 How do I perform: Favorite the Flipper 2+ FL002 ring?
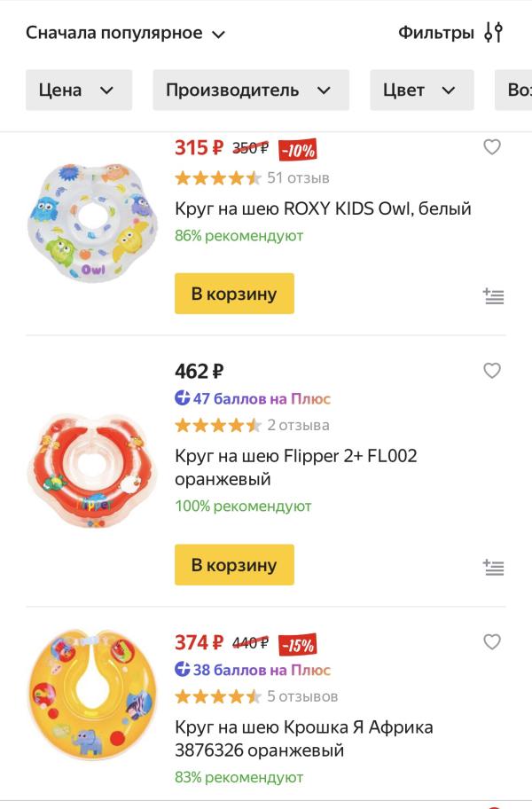(492, 371)
